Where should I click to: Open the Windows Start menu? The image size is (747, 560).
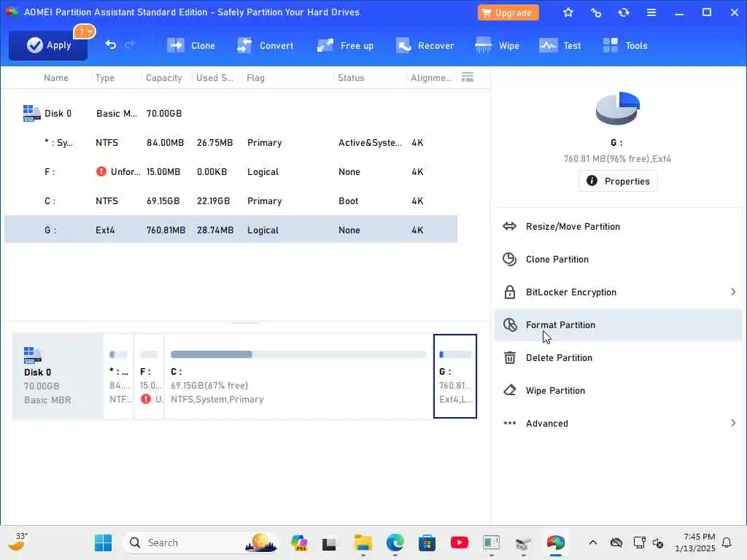tap(103, 542)
